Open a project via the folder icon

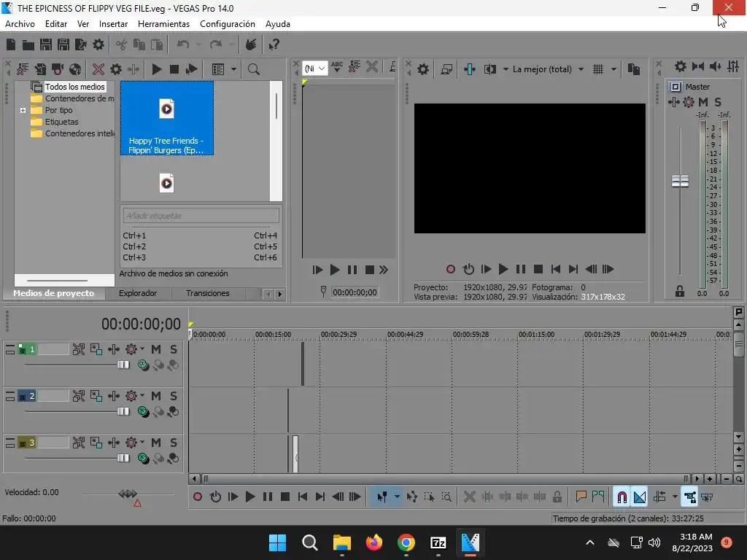[28, 44]
